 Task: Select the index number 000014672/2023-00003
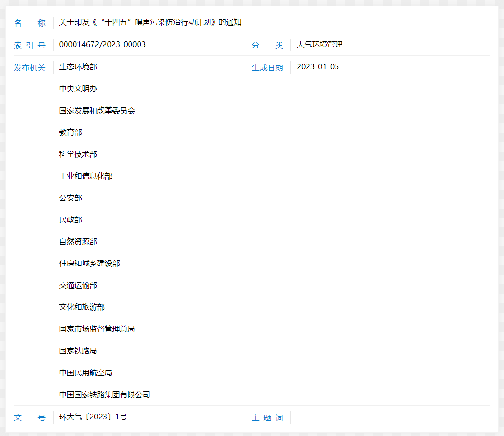click(x=103, y=44)
